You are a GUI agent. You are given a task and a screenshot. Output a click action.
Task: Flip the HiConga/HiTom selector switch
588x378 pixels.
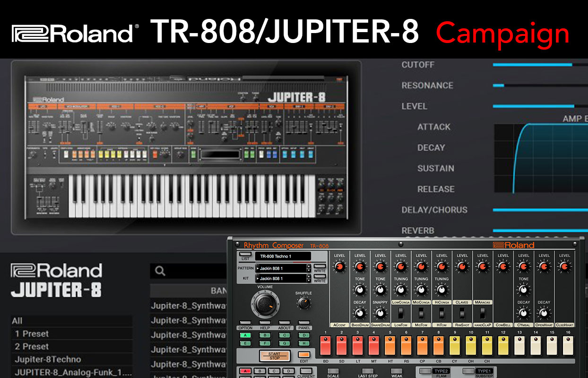point(441,313)
